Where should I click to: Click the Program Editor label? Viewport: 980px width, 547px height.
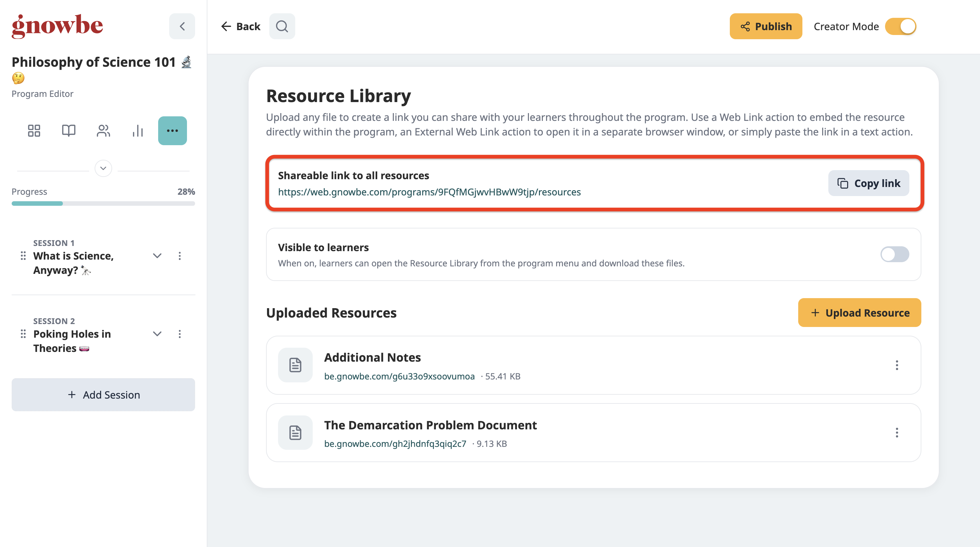click(x=42, y=94)
